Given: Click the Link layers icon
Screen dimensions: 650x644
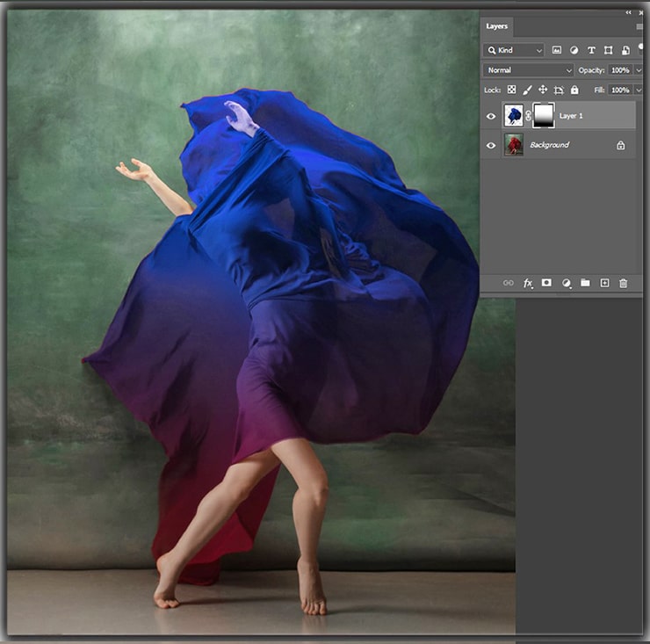Looking at the screenshot, I should 509,283.
